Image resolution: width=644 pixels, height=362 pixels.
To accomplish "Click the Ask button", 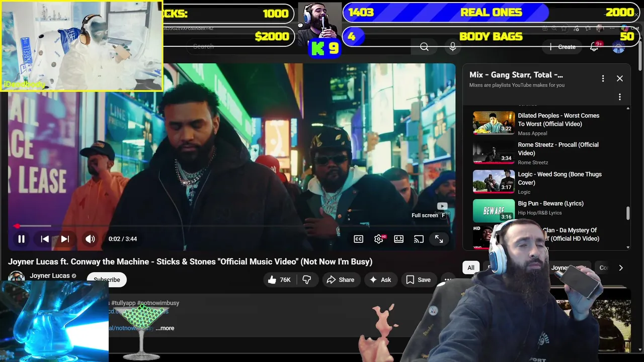I will tap(380, 280).
